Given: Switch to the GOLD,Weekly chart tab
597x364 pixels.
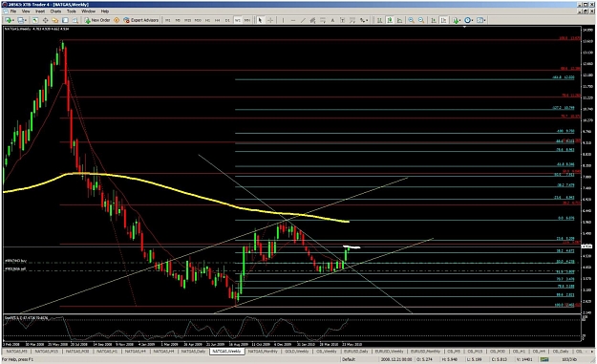Looking at the screenshot, I should [x=297, y=351].
